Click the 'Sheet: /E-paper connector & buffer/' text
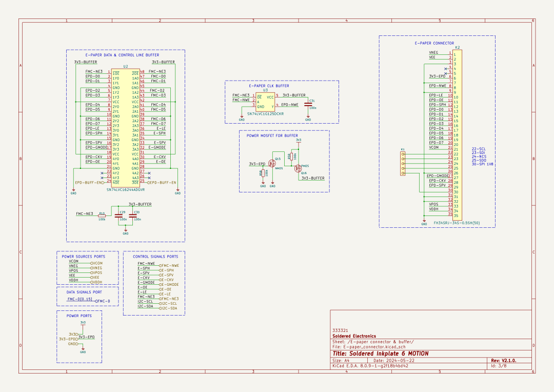 (x=373, y=342)
